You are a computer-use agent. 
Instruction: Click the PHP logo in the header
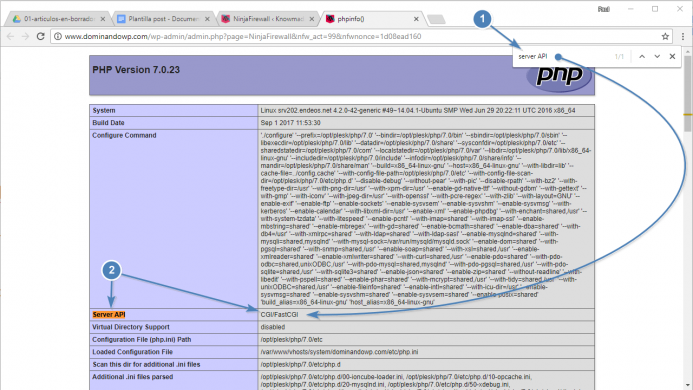point(559,76)
